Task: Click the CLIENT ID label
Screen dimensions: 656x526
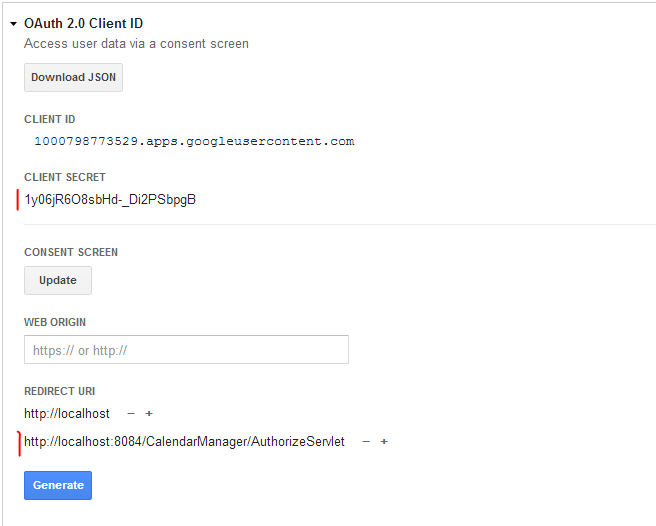Action: coord(50,119)
